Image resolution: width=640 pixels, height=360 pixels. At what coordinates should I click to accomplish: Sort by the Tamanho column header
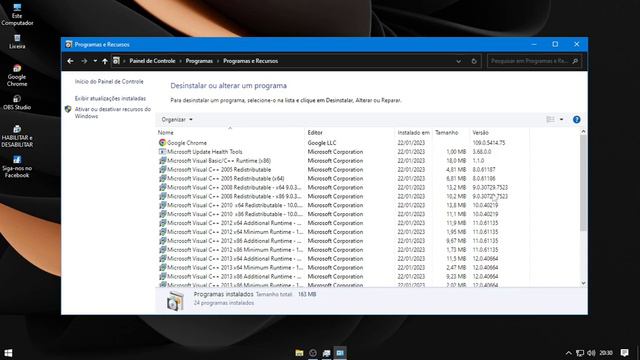(451, 133)
